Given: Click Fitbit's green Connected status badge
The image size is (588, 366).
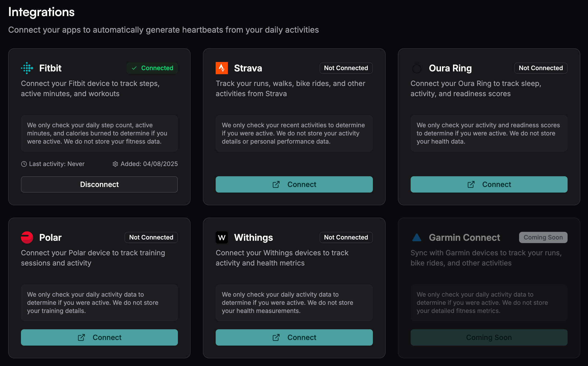Looking at the screenshot, I should [152, 68].
